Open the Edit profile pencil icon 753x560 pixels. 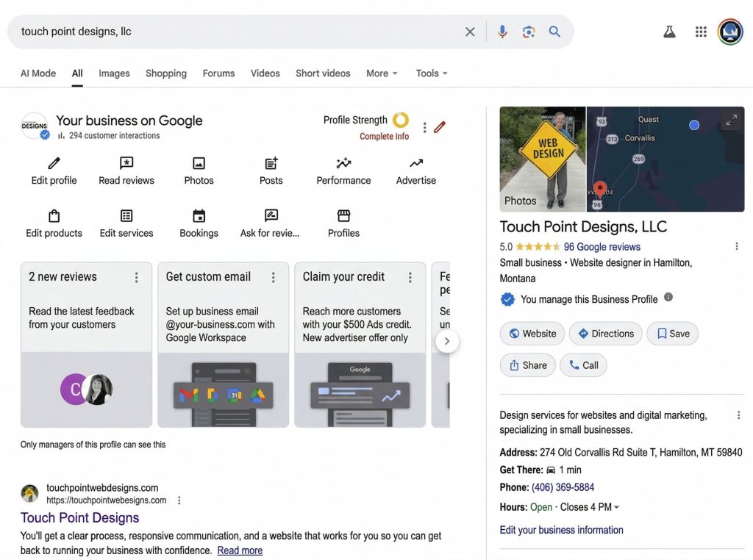tap(54, 165)
